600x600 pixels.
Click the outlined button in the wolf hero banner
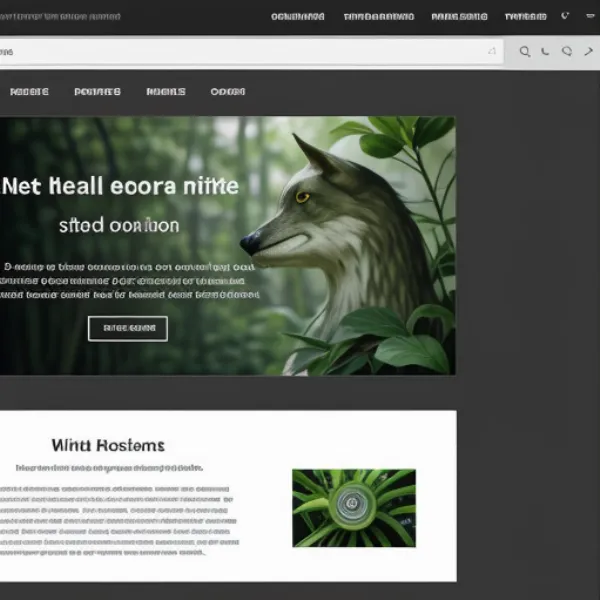coord(128,328)
